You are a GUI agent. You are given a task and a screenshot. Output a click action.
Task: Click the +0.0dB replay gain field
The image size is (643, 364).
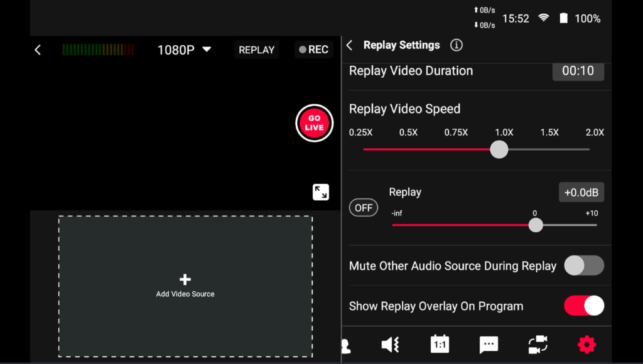(x=581, y=192)
